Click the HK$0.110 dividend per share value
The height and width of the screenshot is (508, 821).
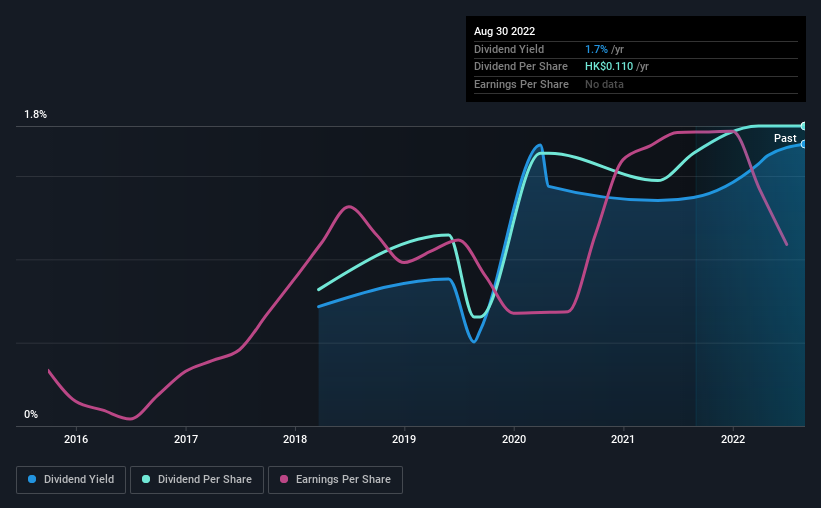[x=609, y=67]
